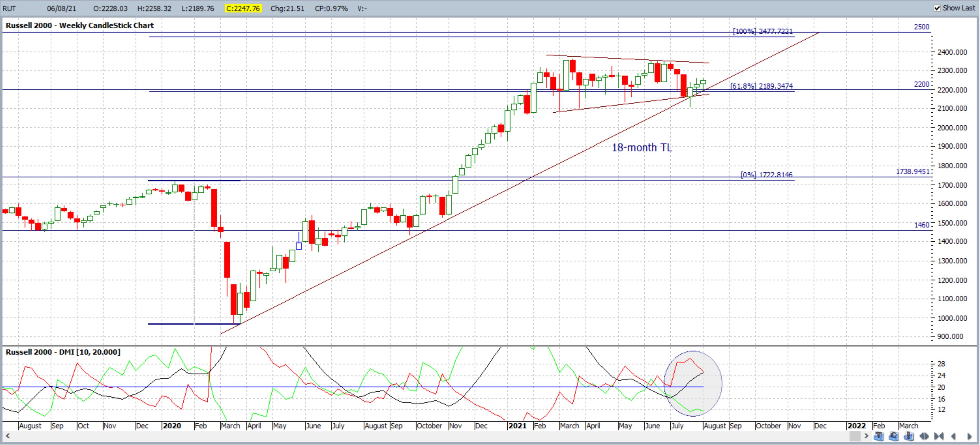Click the horizontal scrollbar right arrow
Image resolution: width=980 pixels, height=445 pixels.
point(866,436)
